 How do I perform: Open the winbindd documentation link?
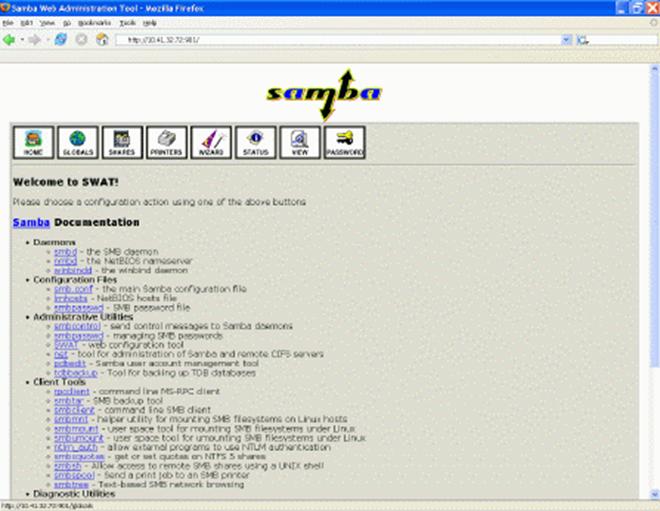coord(73,270)
